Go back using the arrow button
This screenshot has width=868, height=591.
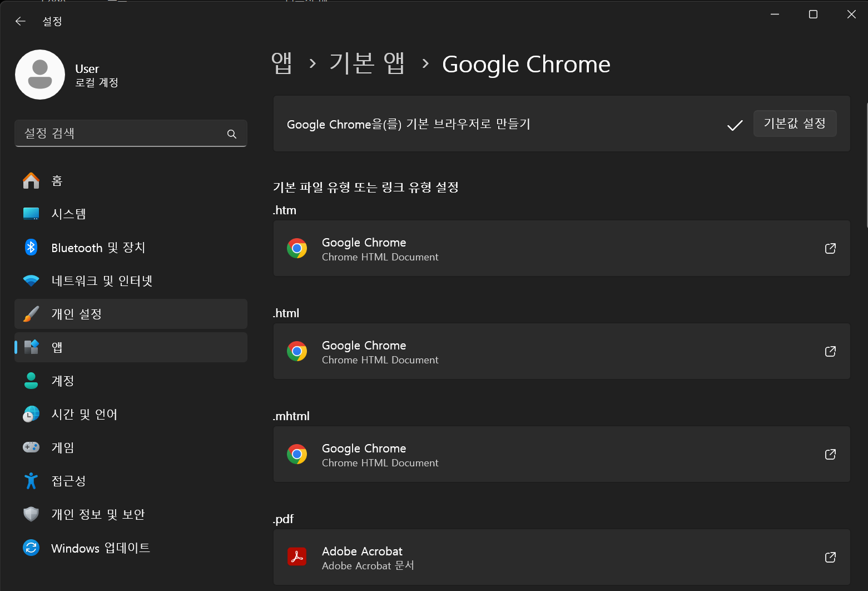20,21
